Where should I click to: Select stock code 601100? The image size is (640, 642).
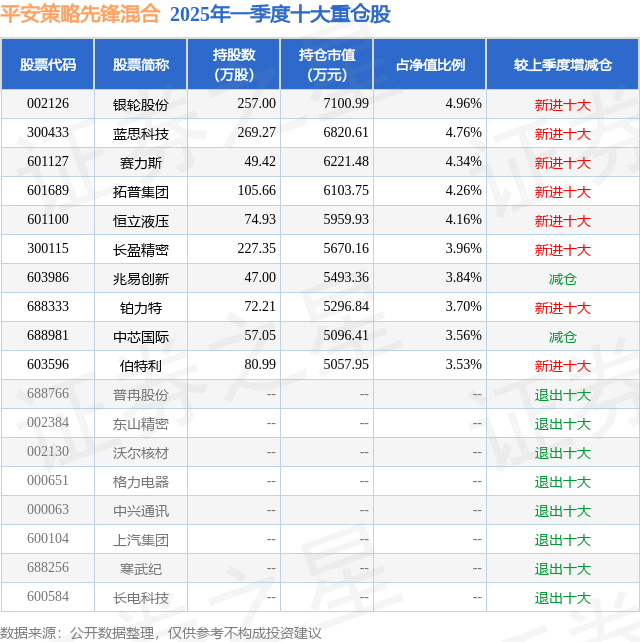tap(48, 220)
